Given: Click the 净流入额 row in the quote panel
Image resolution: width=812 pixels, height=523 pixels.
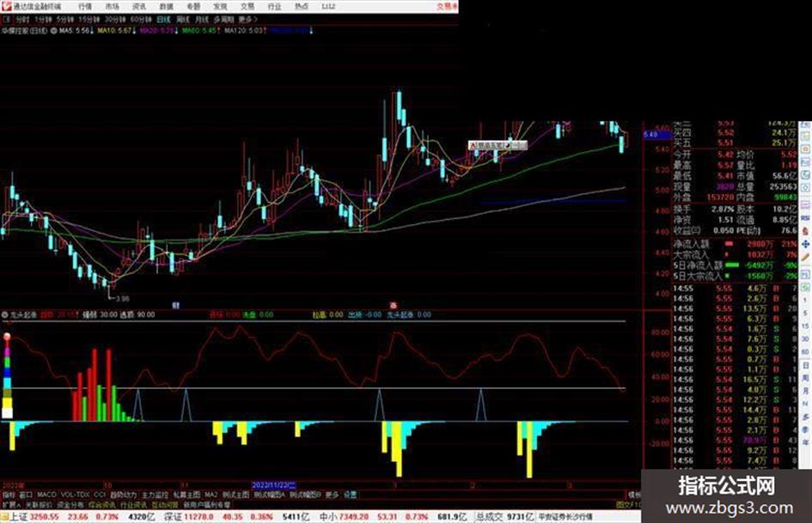Looking at the screenshot, I should pyautogui.click(x=736, y=243).
